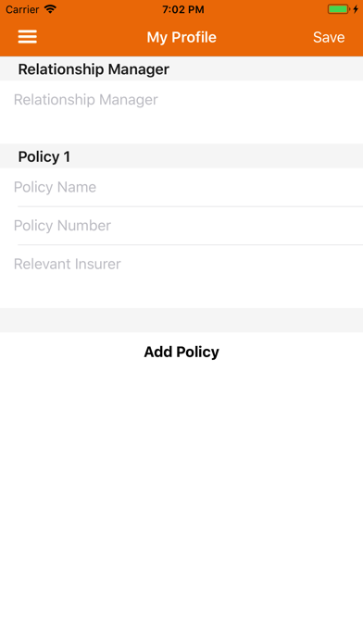363x644 pixels.
Task: Tap the green battery indicator icon
Action: coord(339,9)
